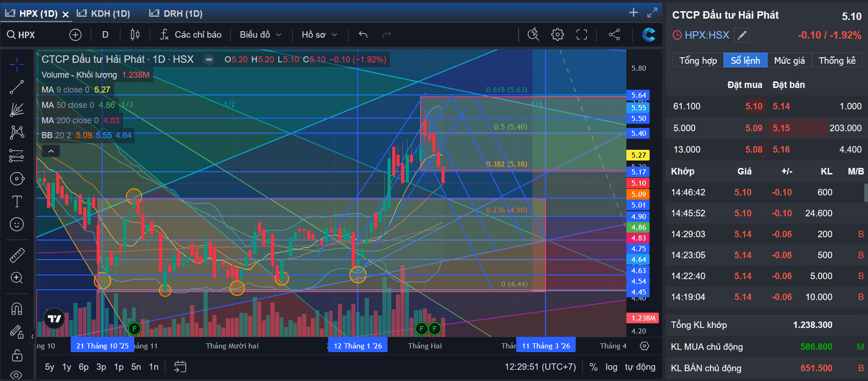Screen dimensions: 868x381
Task: Open the Thống kê tab
Action: click(x=837, y=60)
